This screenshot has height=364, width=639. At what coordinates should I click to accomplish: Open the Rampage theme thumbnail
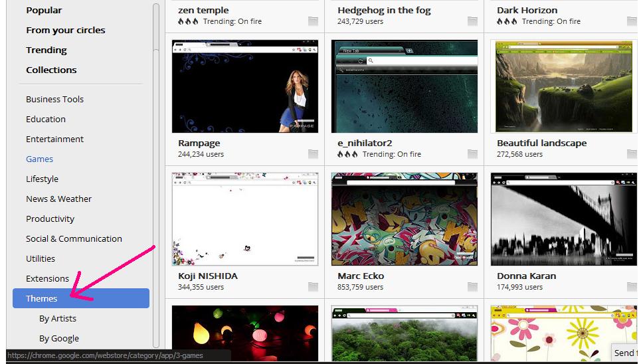[245, 86]
